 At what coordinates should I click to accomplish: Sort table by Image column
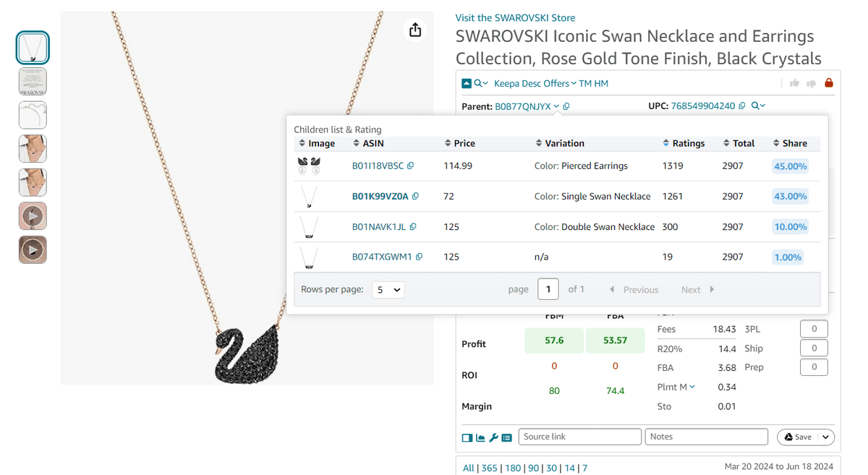317,143
